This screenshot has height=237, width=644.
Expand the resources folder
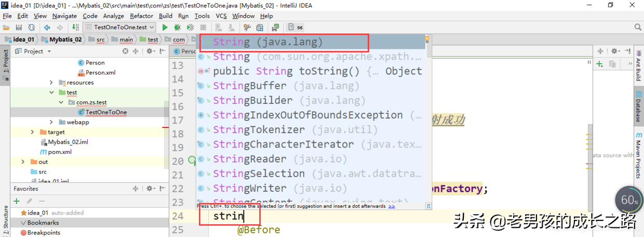(x=51, y=83)
